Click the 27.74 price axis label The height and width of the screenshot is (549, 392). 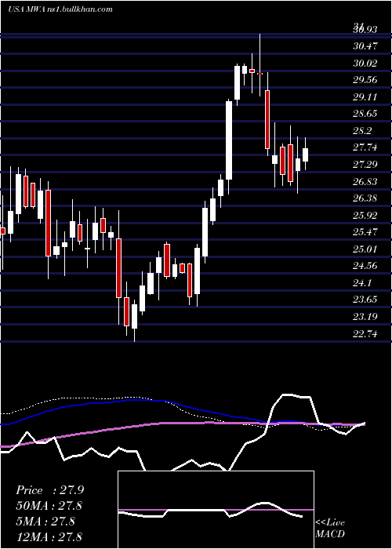365,147
